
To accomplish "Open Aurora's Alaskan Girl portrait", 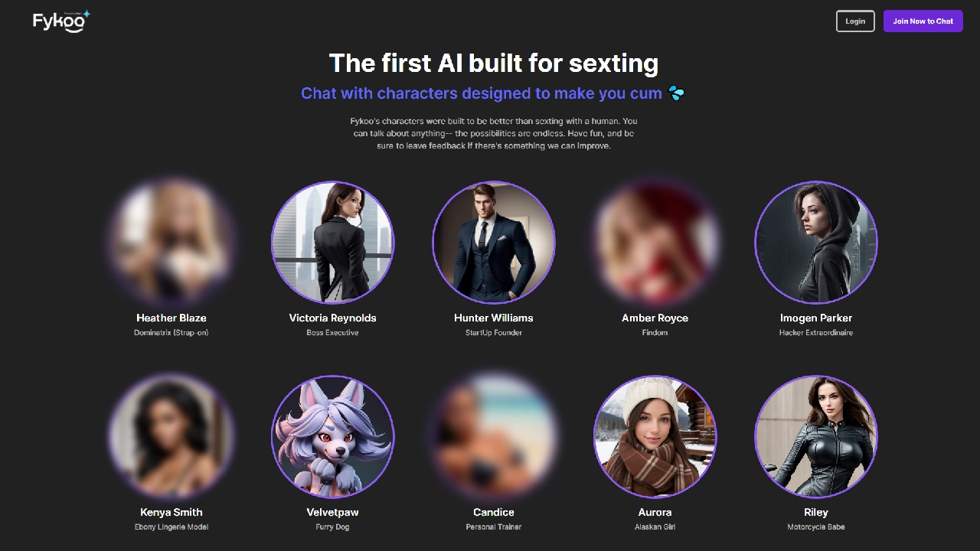I will [655, 437].
